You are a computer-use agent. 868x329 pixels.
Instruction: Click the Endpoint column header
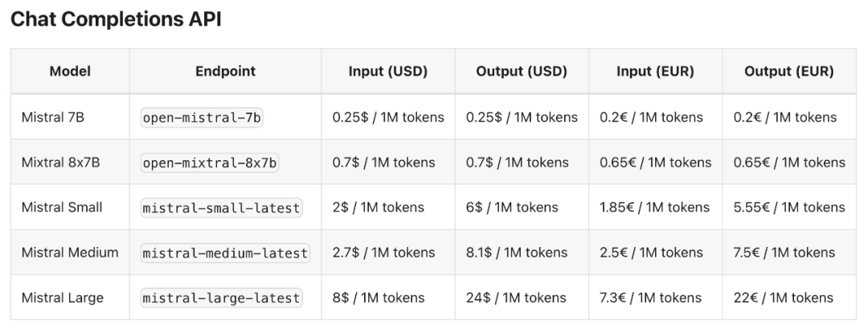(x=225, y=71)
